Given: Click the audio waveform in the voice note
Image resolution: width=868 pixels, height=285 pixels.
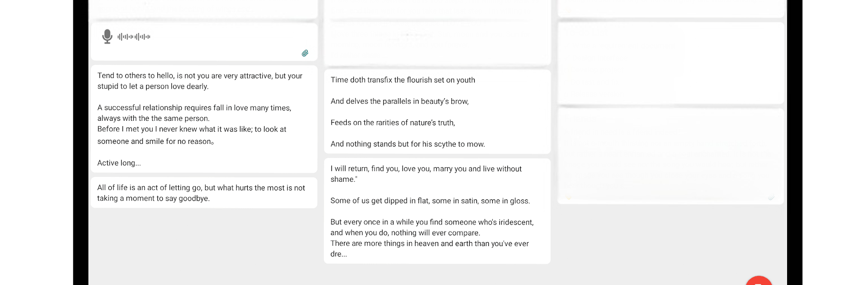Looking at the screenshot, I should coord(134,37).
